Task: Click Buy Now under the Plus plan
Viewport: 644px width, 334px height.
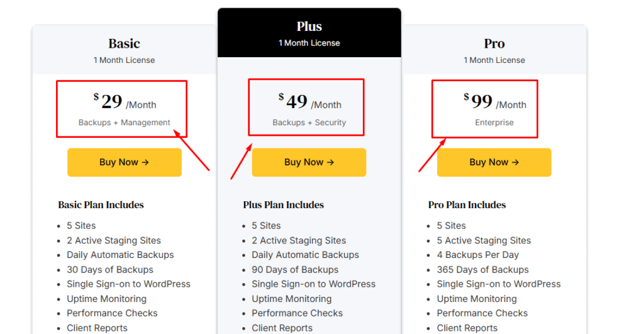Action: [x=309, y=162]
